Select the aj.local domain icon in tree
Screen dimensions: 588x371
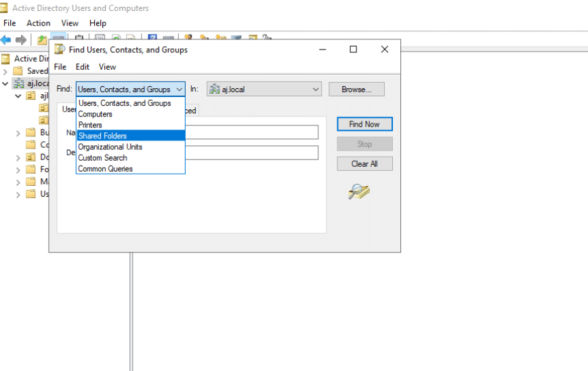coord(19,83)
